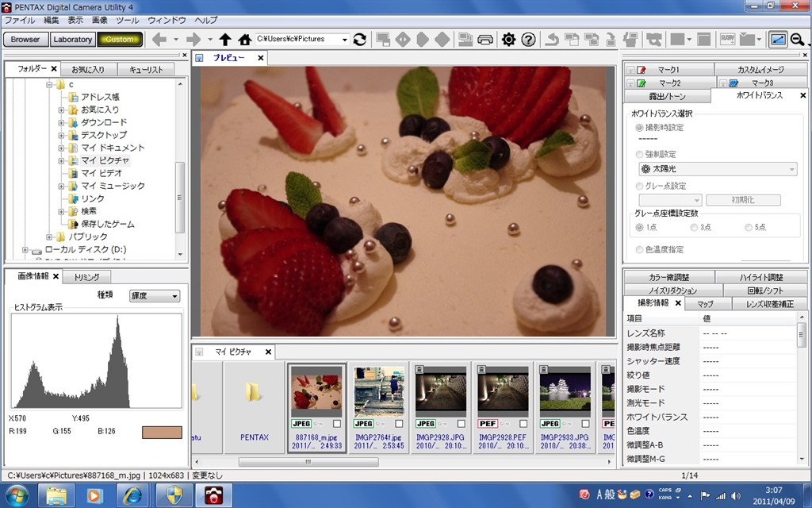The width and height of the screenshot is (812, 508).
Task: Open the 太陽光 white balance dropdown
Action: pos(717,169)
